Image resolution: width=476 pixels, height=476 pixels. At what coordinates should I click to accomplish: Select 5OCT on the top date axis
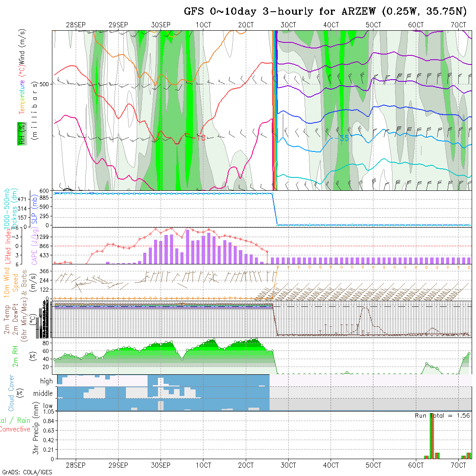373,25
